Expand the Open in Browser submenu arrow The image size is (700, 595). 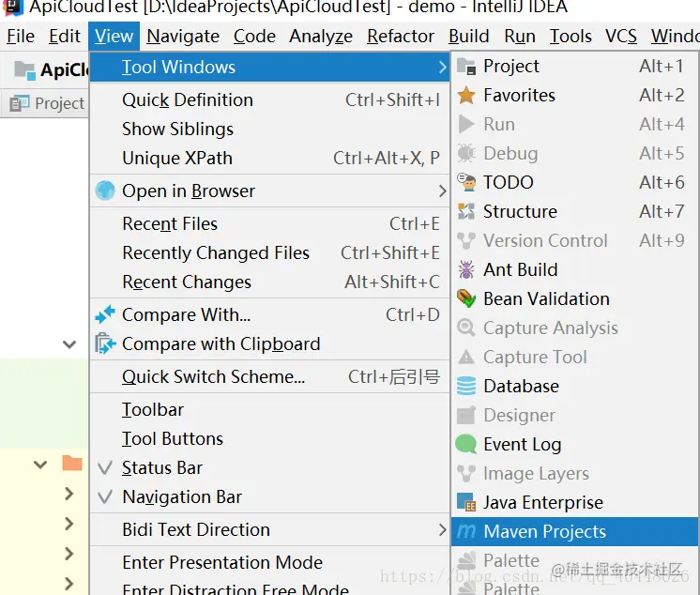(x=442, y=191)
